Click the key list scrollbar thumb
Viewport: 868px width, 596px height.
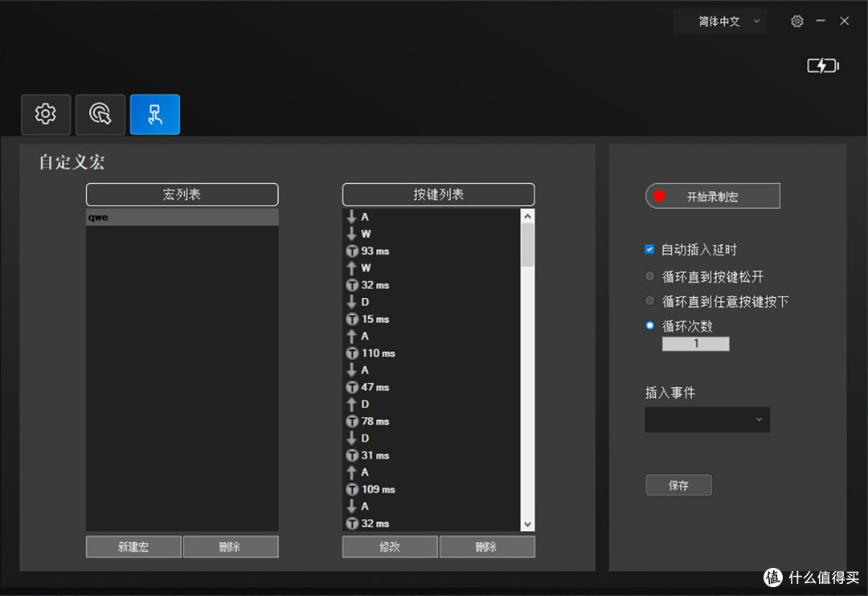pyautogui.click(x=527, y=245)
